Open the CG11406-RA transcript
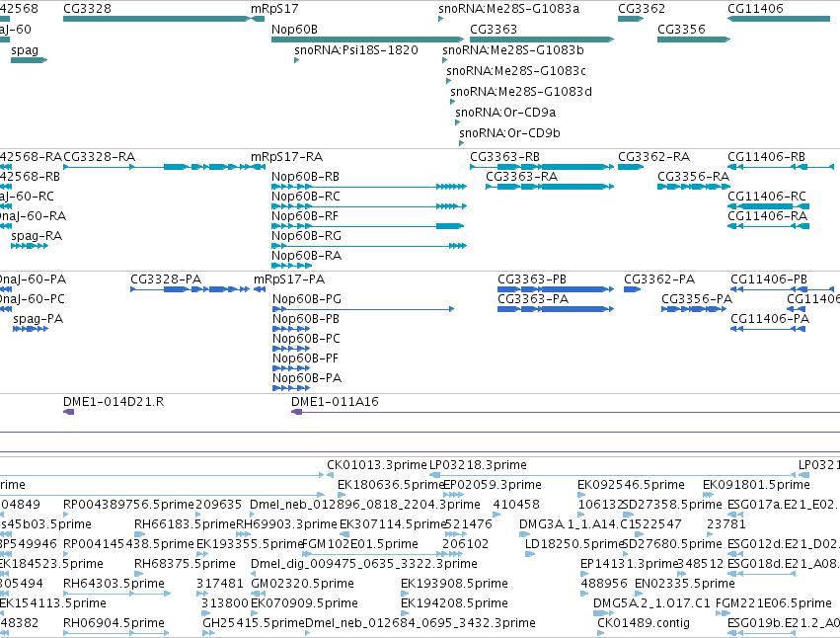 tap(768, 226)
